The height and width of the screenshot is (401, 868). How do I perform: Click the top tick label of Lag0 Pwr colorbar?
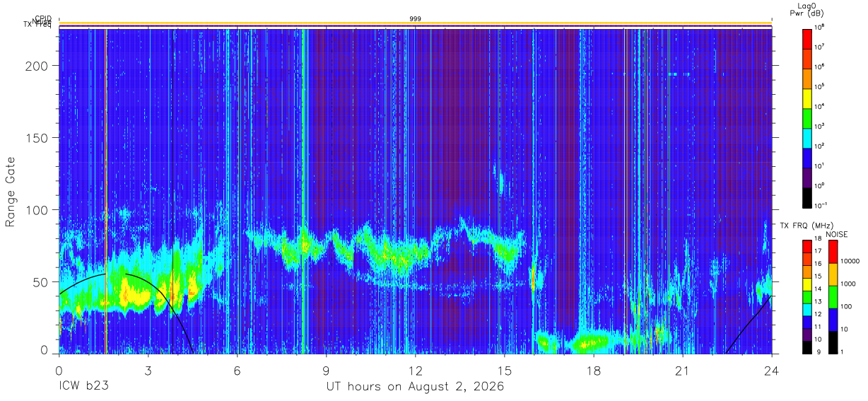(x=819, y=27)
